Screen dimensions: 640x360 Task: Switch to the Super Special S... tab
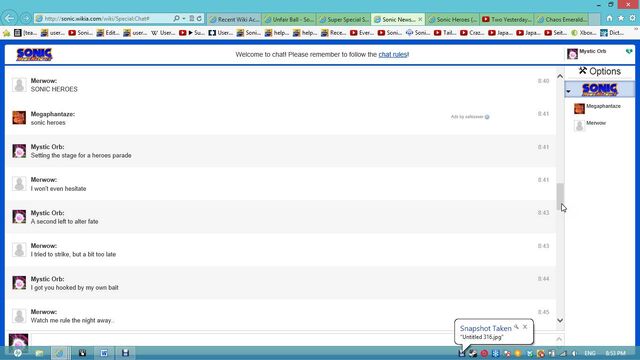click(344, 19)
